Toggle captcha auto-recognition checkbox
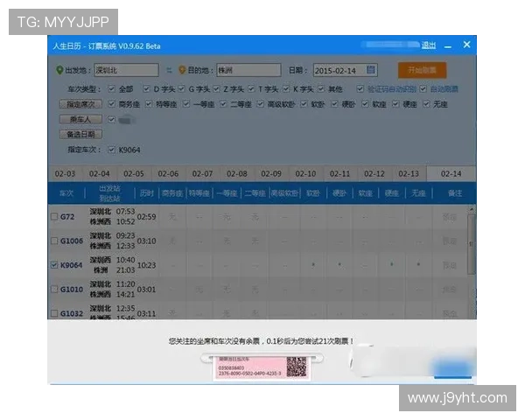 coord(360,89)
